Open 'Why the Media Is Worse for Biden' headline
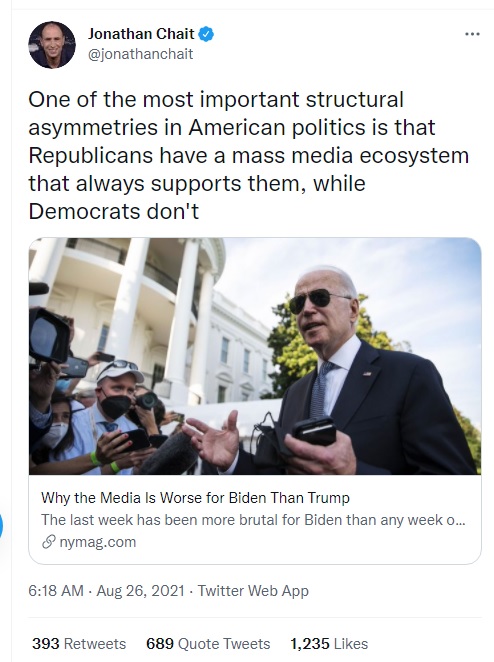The image size is (494, 662). click(x=195, y=498)
